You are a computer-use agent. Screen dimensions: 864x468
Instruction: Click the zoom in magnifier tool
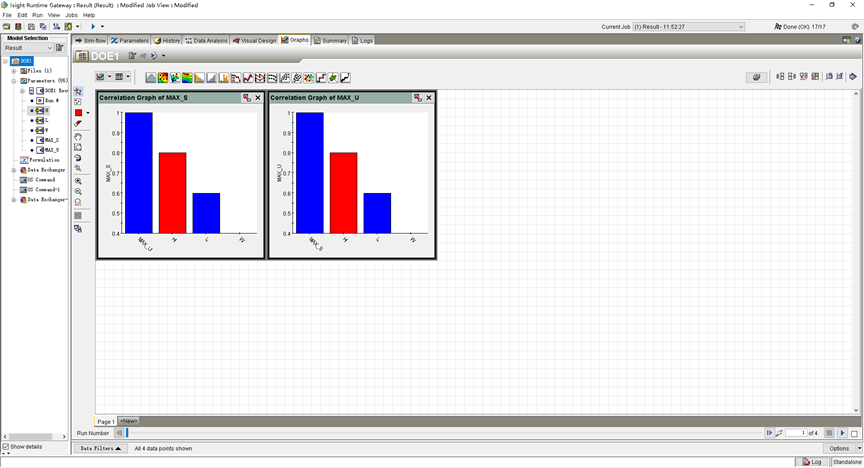[x=78, y=181]
